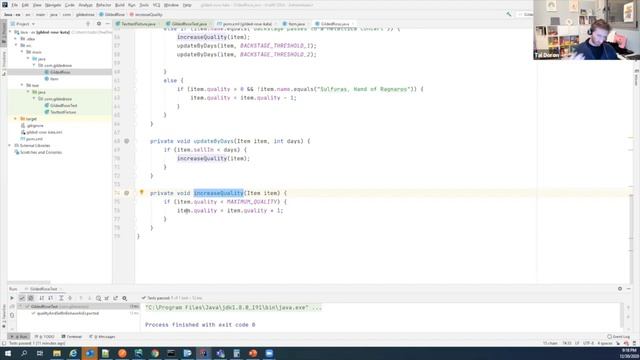Click the UTF-8 encoding status item
640x360 pixels.
pos(588,343)
